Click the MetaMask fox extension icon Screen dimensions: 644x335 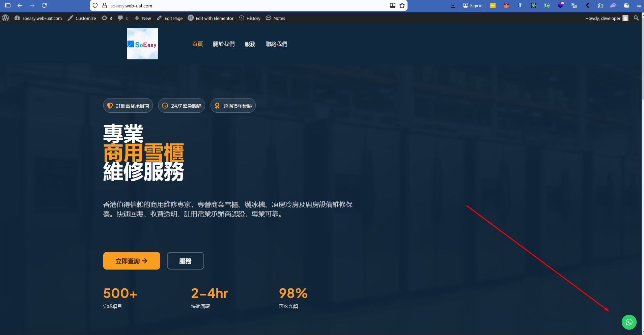506,5
